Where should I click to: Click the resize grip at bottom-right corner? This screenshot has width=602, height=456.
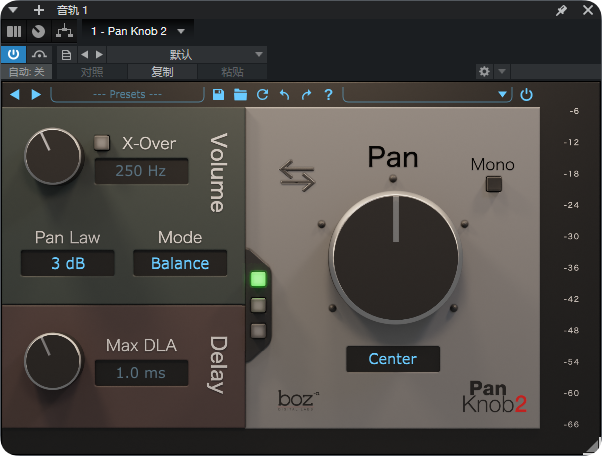pos(592,446)
